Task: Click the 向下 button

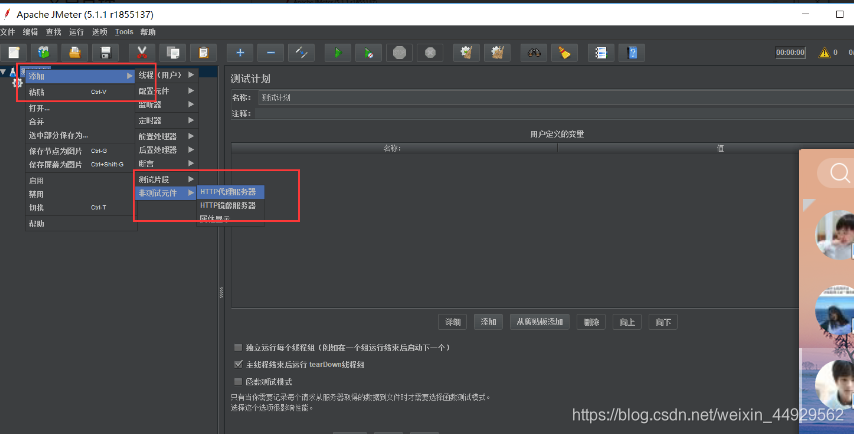Action: (663, 322)
